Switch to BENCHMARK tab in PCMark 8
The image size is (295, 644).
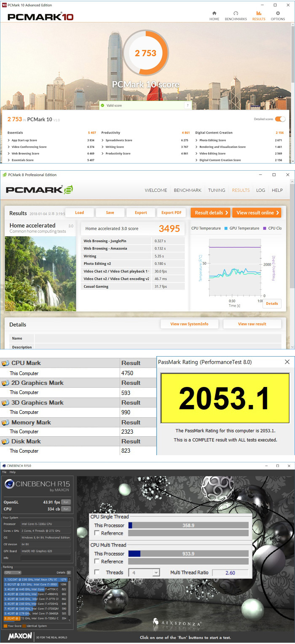(188, 190)
